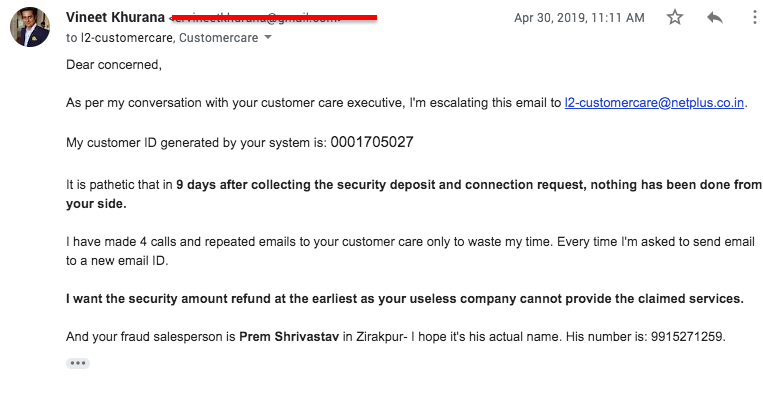This screenshot has height=397, width=763.
Task: Click the bold name Prem Shrivastav
Action: click(289, 336)
